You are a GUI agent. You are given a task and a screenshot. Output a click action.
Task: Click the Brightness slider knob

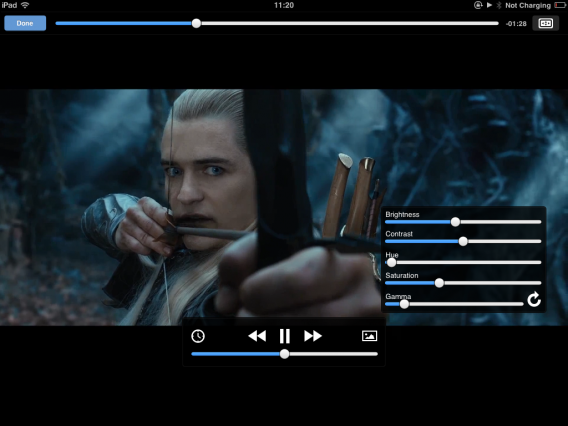pyautogui.click(x=455, y=222)
